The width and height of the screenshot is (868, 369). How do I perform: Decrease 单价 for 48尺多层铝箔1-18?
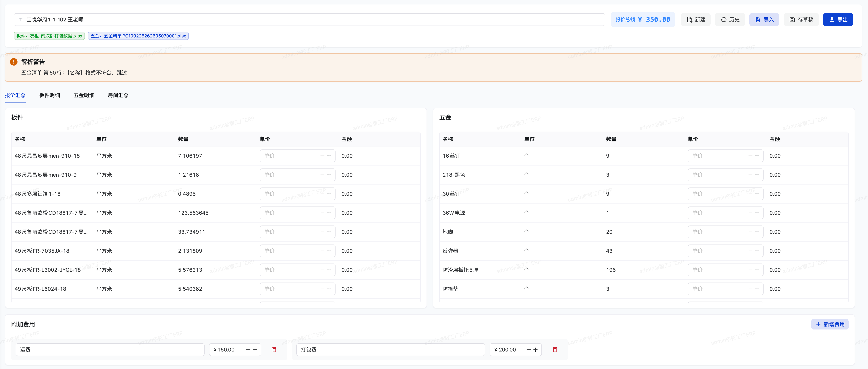pos(322,194)
